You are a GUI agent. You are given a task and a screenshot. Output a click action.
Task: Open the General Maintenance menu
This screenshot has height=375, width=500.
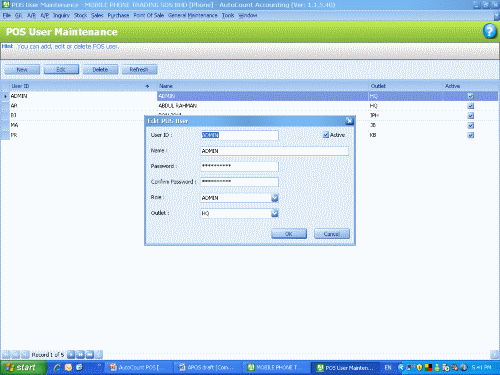pyautogui.click(x=193, y=15)
